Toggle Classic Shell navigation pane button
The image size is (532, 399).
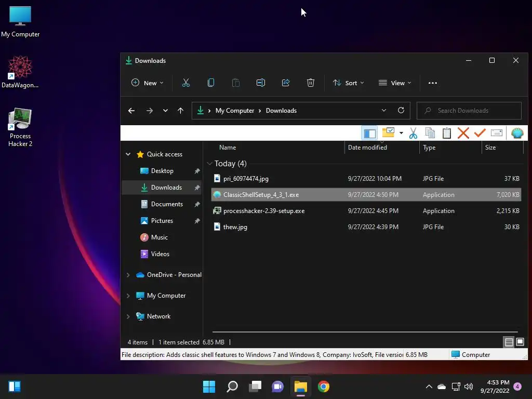[x=369, y=133]
